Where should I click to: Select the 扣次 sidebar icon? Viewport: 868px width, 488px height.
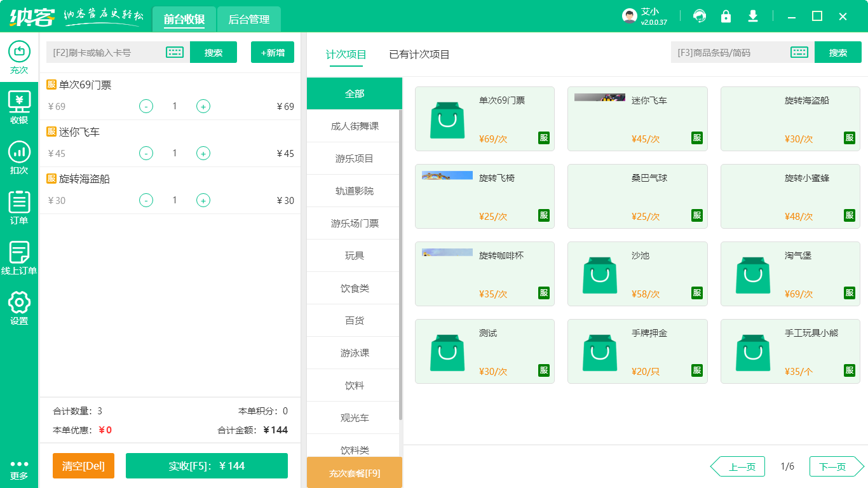click(19, 158)
